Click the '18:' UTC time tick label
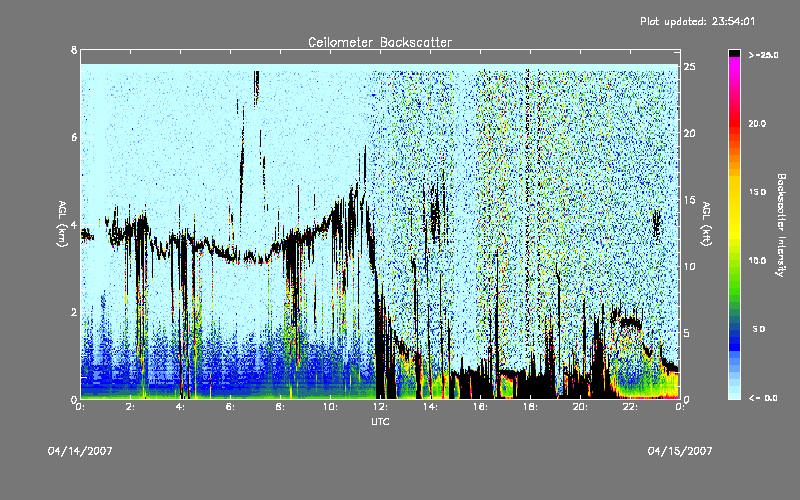 pyautogui.click(x=530, y=407)
